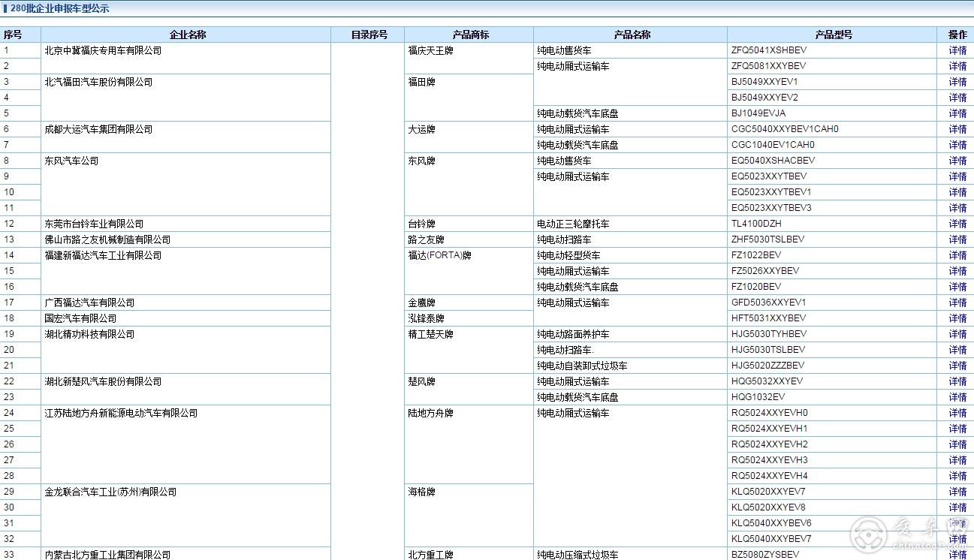This screenshot has height=560, width=974.
Task: Select company 成都大运汽车集团有限公司
Action: [98, 130]
